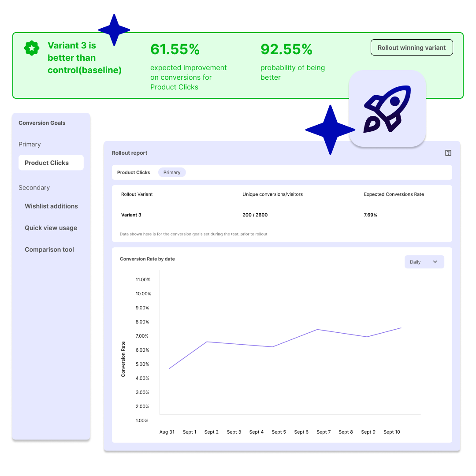Click the rocket icon tile
Screen dimensions: 476x476
(x=387, y=108)
